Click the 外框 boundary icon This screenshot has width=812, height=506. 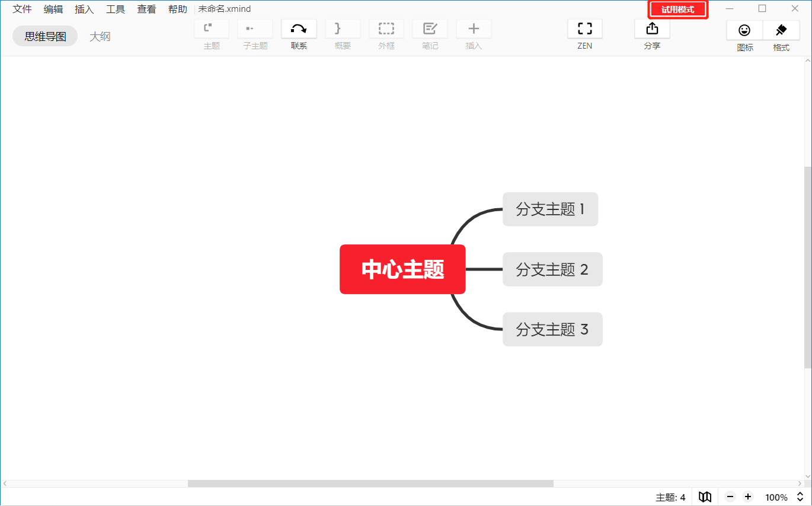tap(386, 28)
